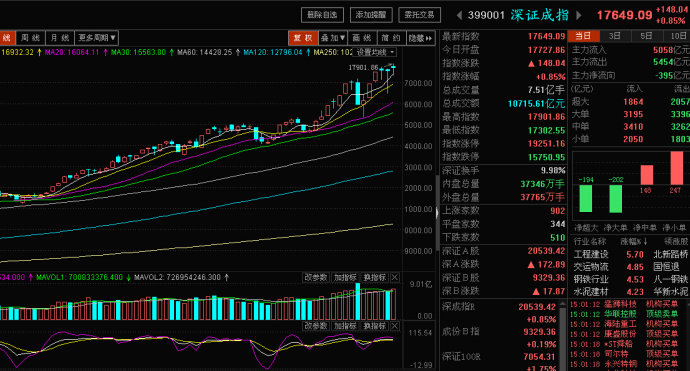
Task: Click the panel splitter collapse handle
Action: point(437,213)
